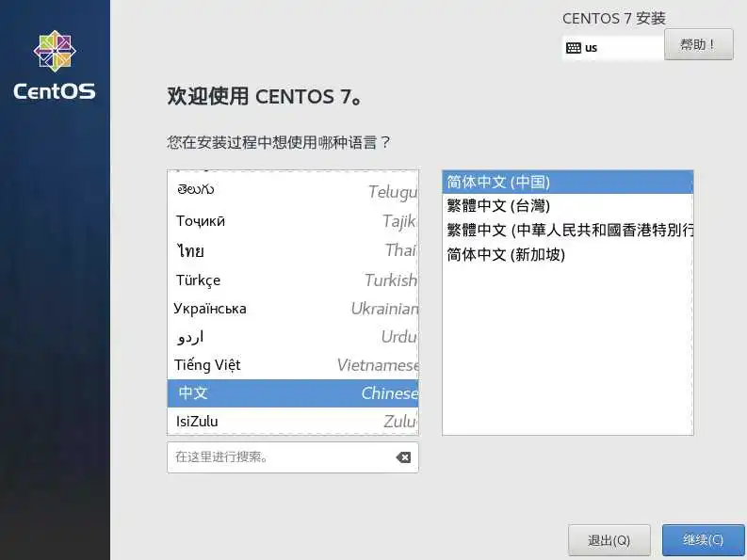Select locale 简体中文 (新加坡)
This screenshot has height=560, width=747.
tap(567, 254)
